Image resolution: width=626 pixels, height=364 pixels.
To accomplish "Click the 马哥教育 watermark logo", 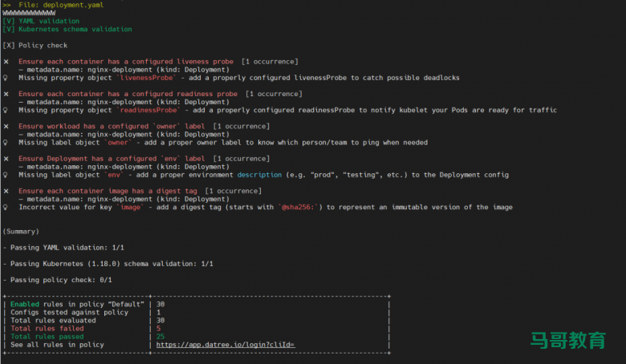I will (x=566, y=339).
